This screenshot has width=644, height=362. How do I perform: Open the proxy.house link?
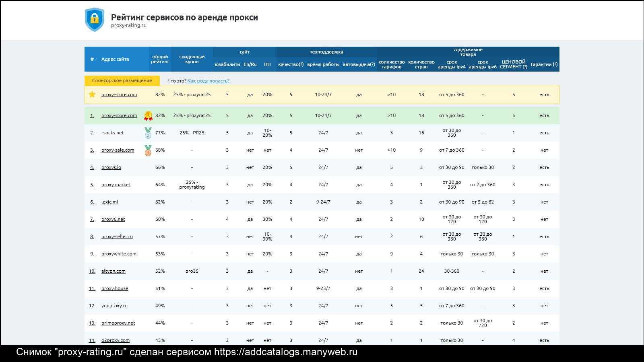115,288
